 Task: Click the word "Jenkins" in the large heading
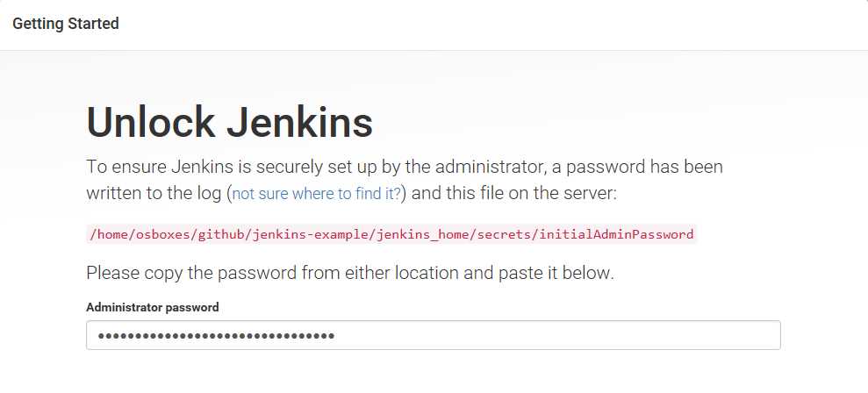point(299,122)
